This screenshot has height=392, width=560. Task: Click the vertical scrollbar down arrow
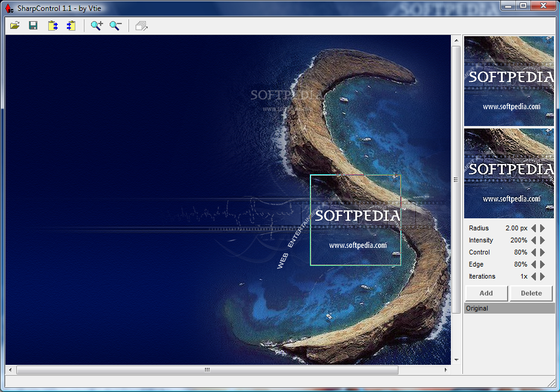pos(456,360)
